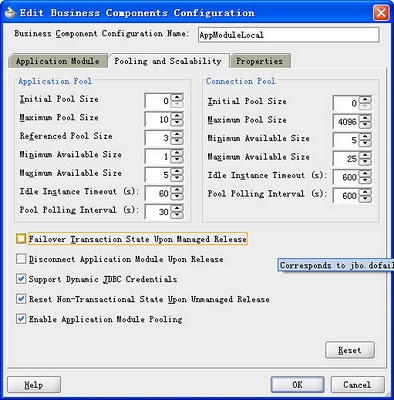Open Help for this dialog
The image size is (394, 400).
tap(34, 385)
